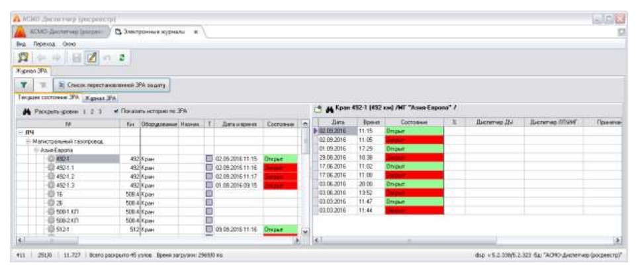The height and width of the screenshot is (271, 644).
Task: Collapse the Магистральный газопровод tree node
Action: [x=28, y=141]
